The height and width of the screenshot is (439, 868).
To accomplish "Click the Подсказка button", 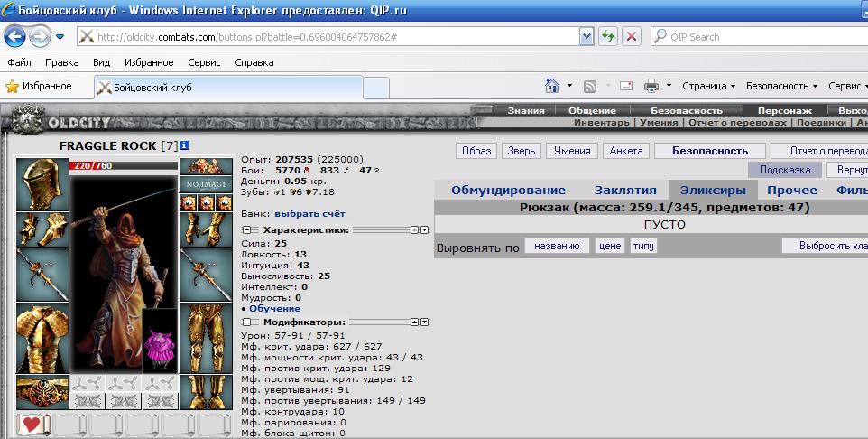I will click(x=784, y=170).
